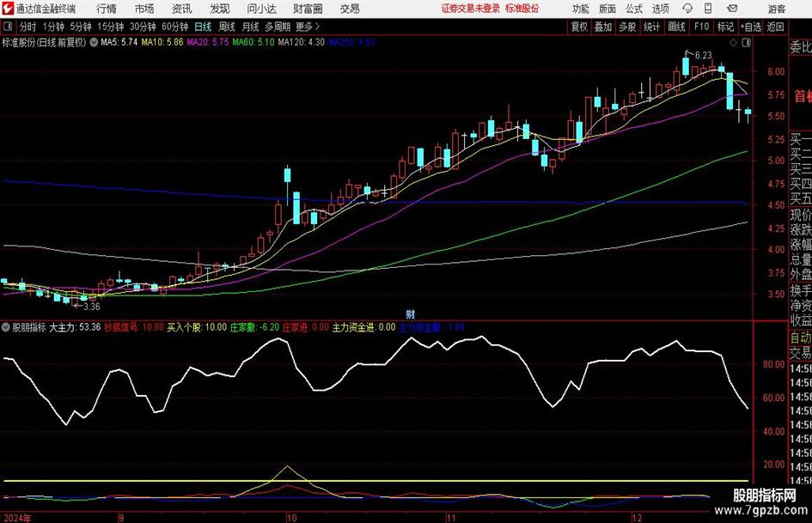This screenshot has width=812, height=523.
Task: Open the 多周期 multi-period view
Action: point(278,27)
